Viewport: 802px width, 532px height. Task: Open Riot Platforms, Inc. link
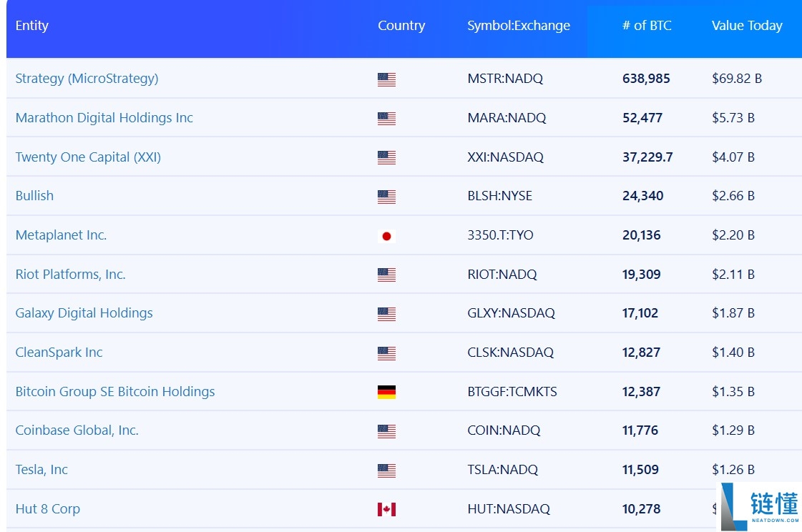[71, 275]
